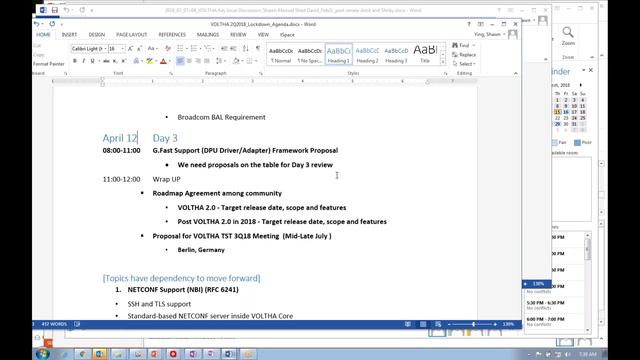Open the MAILINGS tab

coord(208,35)
